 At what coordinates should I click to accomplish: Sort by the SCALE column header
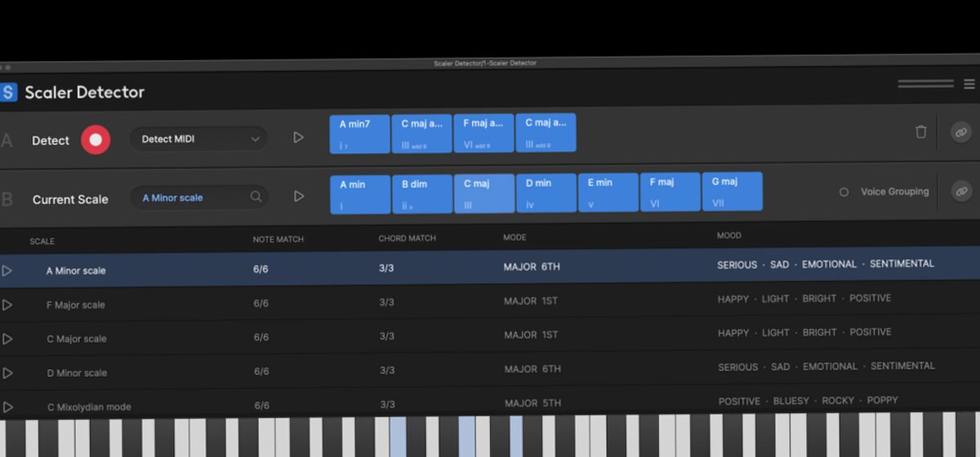pyautogui.click(x=42, y=242)
